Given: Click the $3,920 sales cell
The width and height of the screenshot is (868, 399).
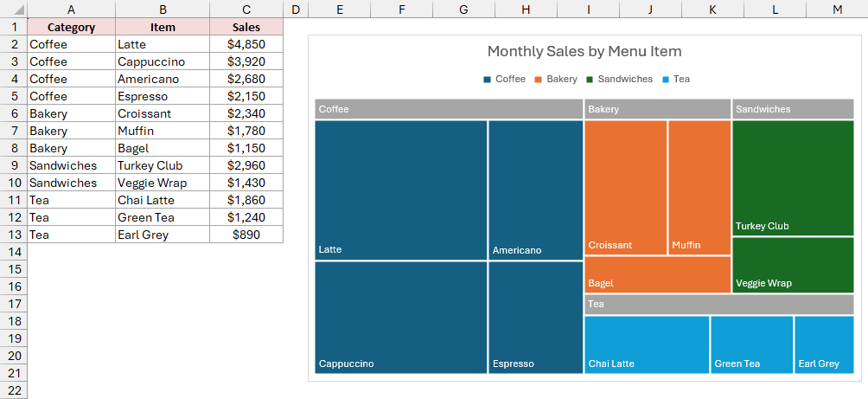Looking at the screenshot, I should (246, 61).
